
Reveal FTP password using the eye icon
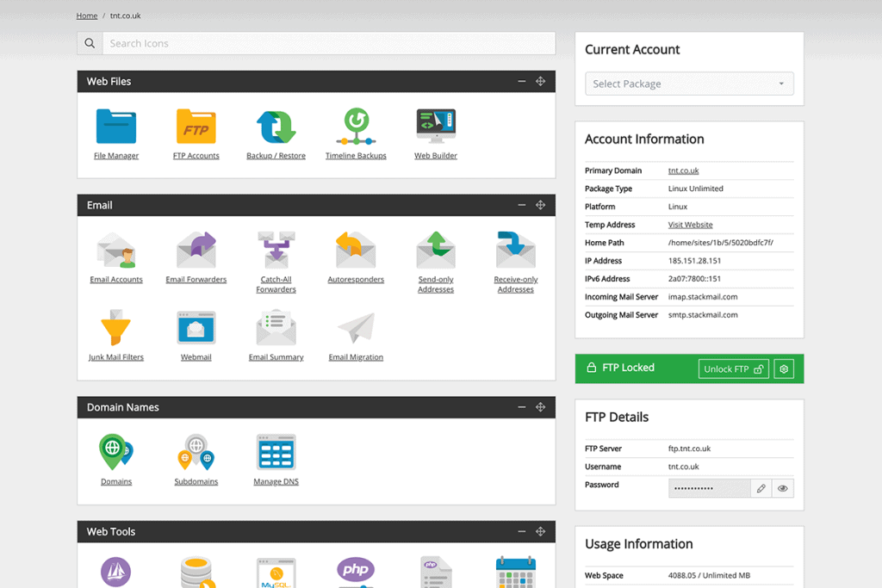pyautogui.click(x=783, y=488)
